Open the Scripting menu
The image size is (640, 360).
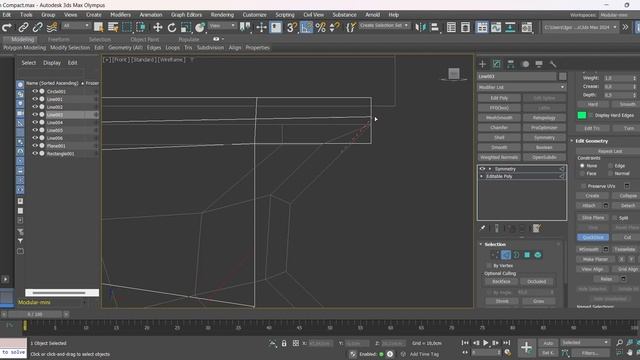(x=285, y=15)
